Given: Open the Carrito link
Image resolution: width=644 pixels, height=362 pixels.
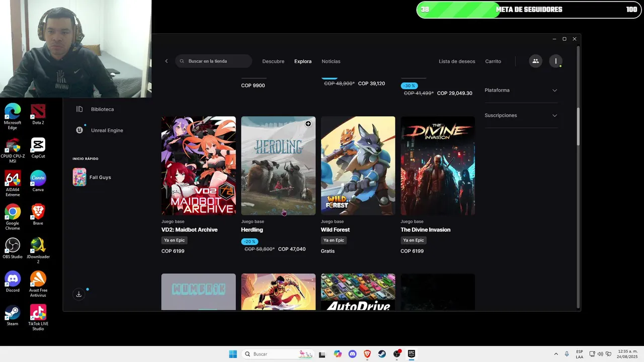Looking at the screenshot, I should (x=493, y=61).
